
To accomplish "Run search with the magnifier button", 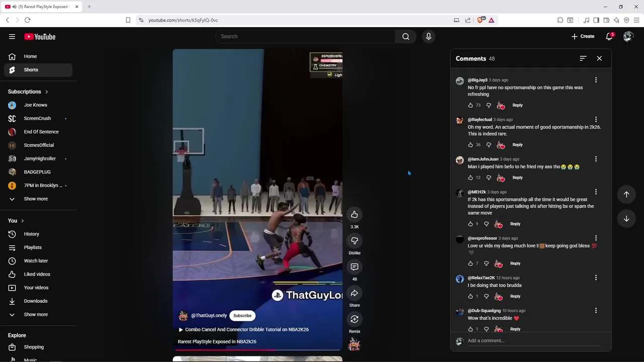I will 406,36.
